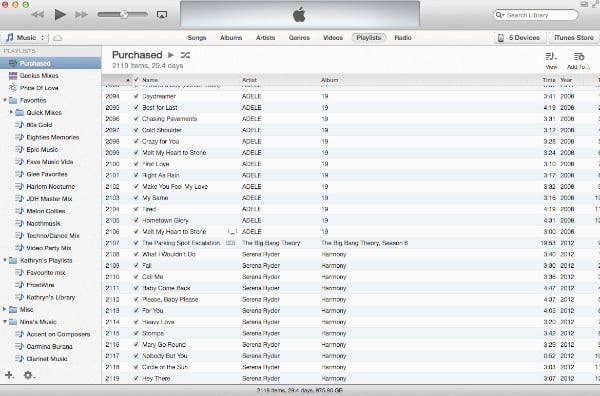
Task: Uncheck The Parking Spot Escalation checkbox
Action: [x=136, y=243]
